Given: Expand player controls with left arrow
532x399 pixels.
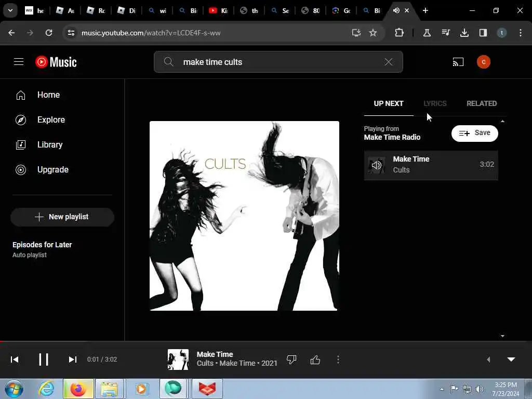Looking at the screenshot, I should 488,360.
